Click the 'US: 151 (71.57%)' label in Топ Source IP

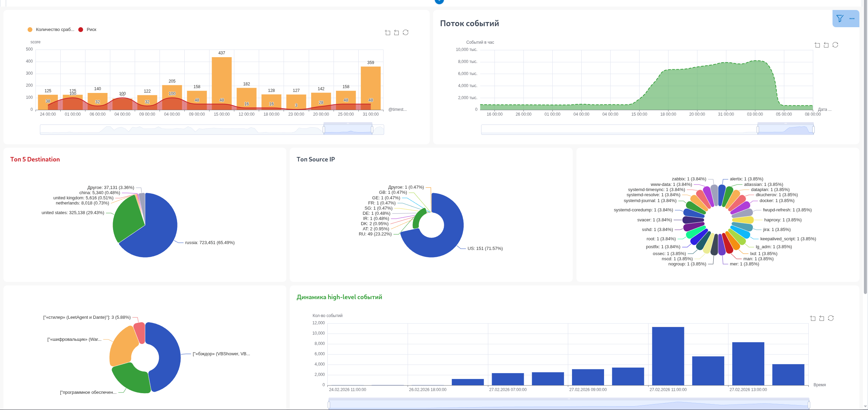pyautogui.click(x=485, y=249)
